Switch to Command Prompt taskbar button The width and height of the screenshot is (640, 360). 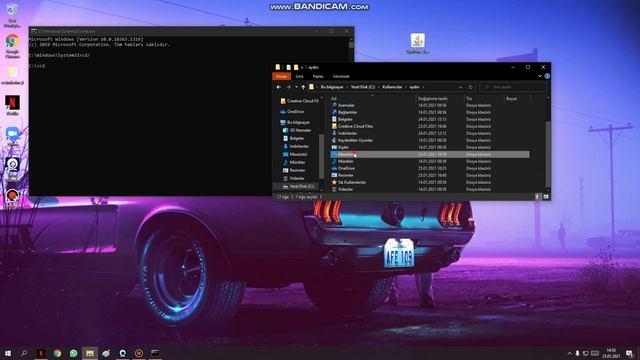click(x=155, y=353)
